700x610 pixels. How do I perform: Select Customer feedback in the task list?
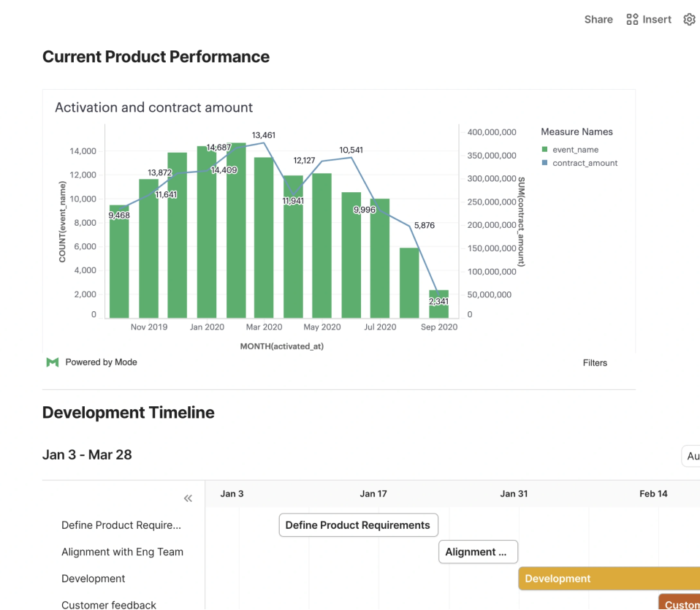point(109,604)
